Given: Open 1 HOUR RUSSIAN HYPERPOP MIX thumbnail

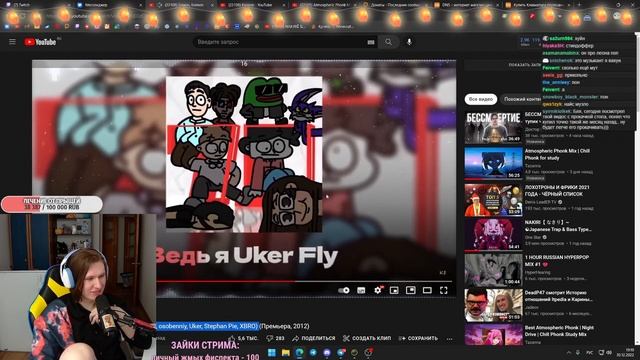Looking at the screenshot, I should tap(493, 270).
